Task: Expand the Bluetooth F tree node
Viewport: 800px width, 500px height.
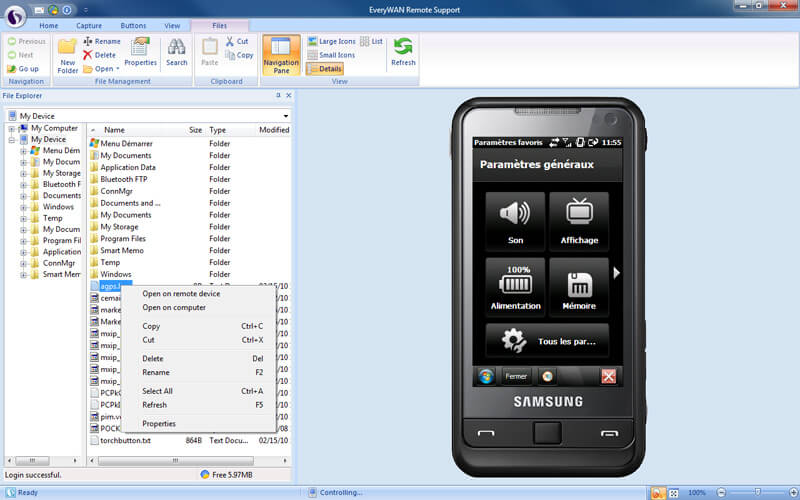Action: pyautogui.click(x=23, y=185)
